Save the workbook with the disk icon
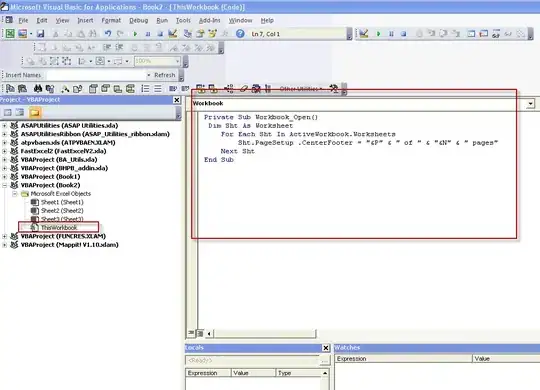This screenshot has height=390, width=540. click(40, 33)
